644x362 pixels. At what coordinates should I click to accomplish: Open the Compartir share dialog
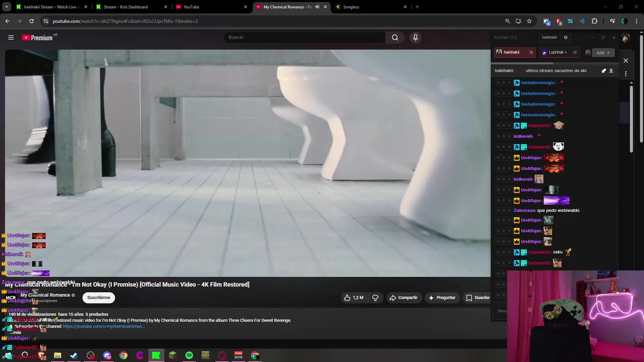coord(404,298)
